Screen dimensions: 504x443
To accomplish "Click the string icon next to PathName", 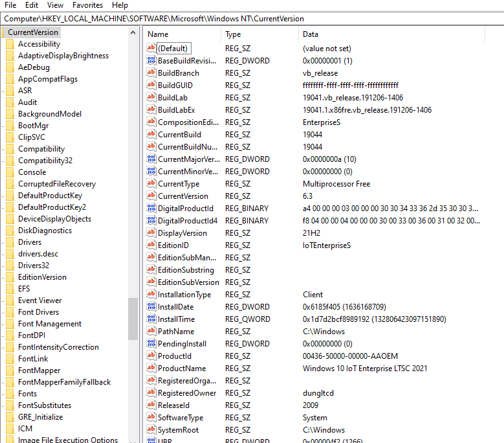I will point(151,331).
